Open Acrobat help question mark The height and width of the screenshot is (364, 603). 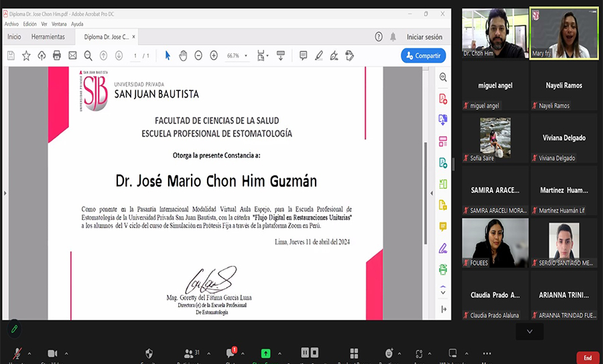pyautogui.click(x=379, y=37)
